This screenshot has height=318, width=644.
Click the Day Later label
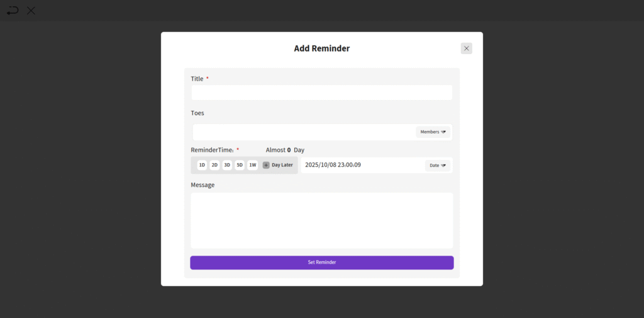[282, 165]
